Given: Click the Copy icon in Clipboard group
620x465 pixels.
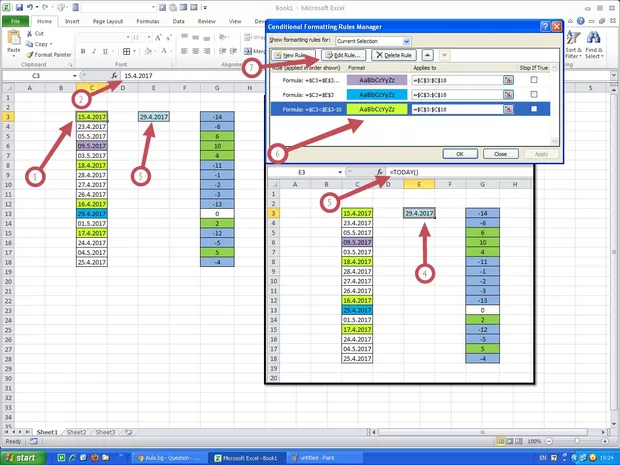Looking at the screenshot, I should 29,44.
